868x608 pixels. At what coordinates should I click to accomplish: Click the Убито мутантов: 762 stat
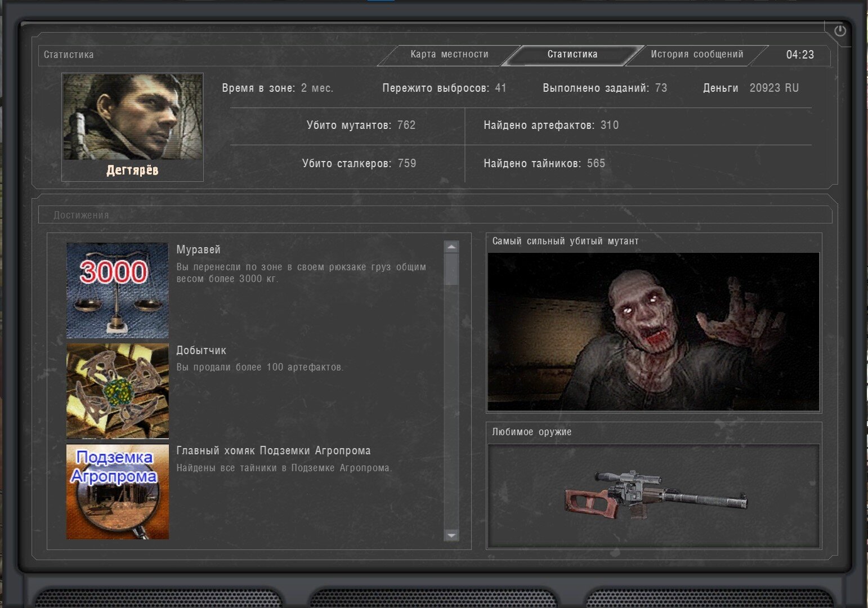[x=361, y=125]
